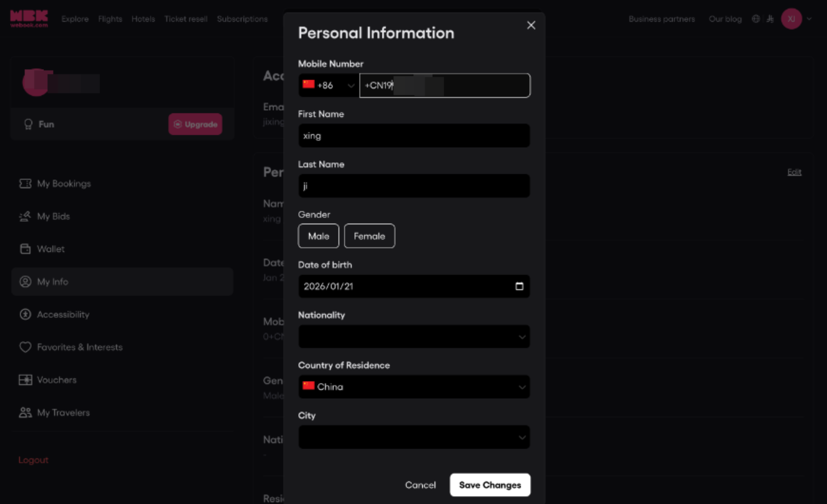Click the Vouchers icon in sidebar
The height and width of the screenshot is (504, 827).
tap(25, 380)
